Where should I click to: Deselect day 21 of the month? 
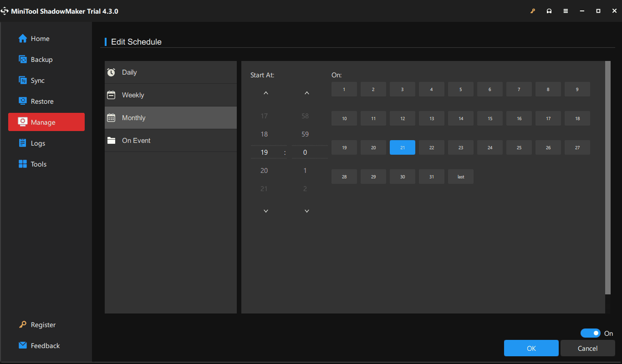(x=403, y=147)
